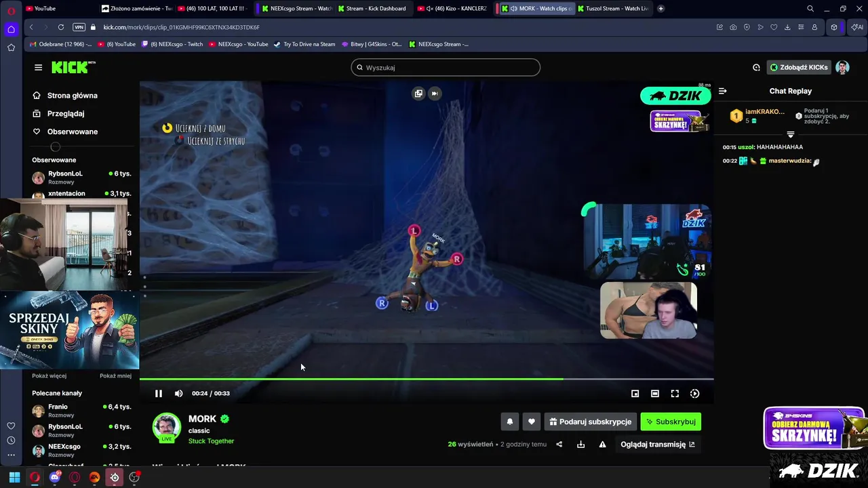Open the Try To Drive na Steam bookmark
Screen dimensions: 868x488
(304, 44)
